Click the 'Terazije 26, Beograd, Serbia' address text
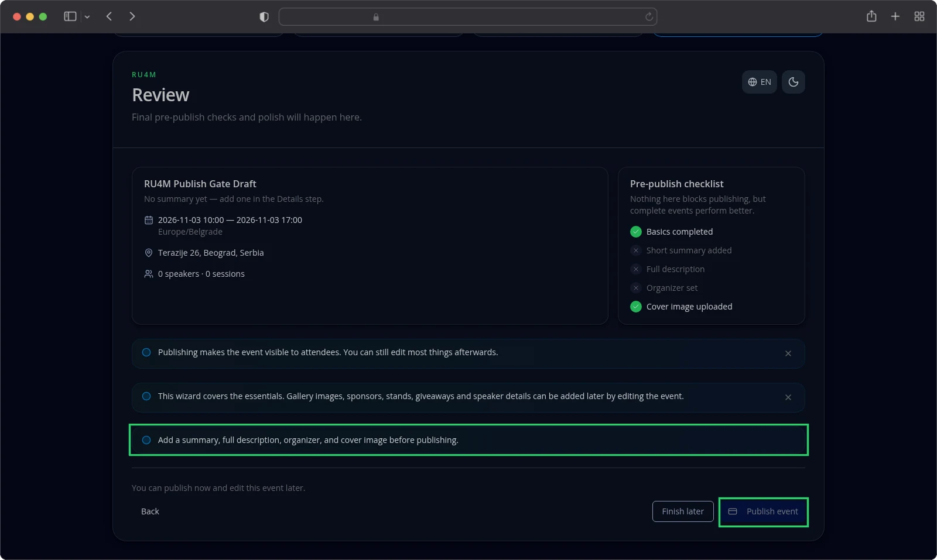This screenshot has width=937, height=560. [x=211, y=253]
